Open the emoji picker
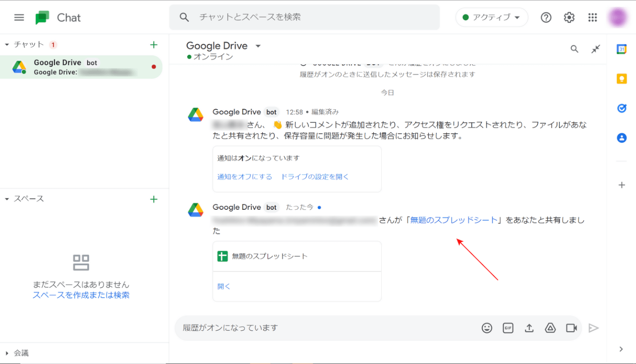Viewport: 636px width, 364px height. pyautogui.click(x=487, y=328)
